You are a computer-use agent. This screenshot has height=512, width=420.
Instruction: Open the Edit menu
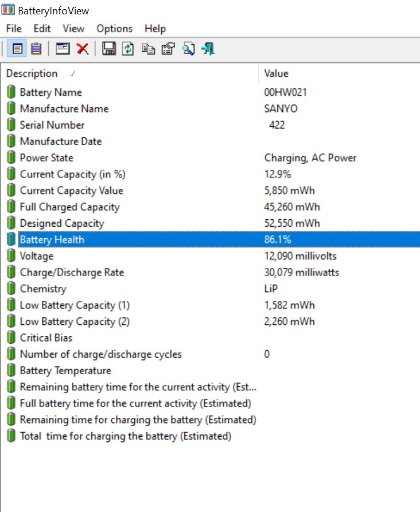pos(42,29)
